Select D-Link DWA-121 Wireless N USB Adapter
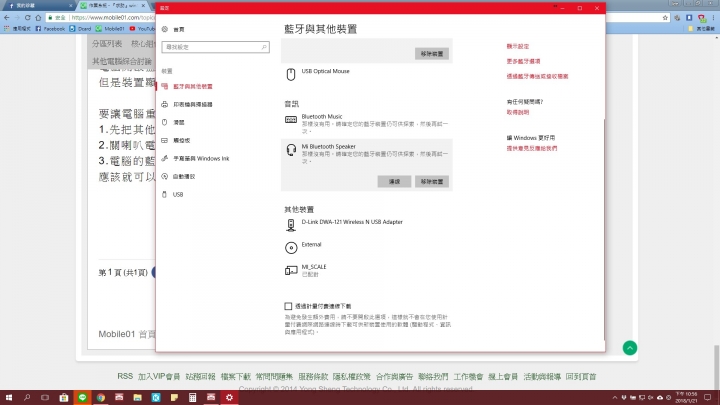Screen dimensions: 720x405 point(366,225)
